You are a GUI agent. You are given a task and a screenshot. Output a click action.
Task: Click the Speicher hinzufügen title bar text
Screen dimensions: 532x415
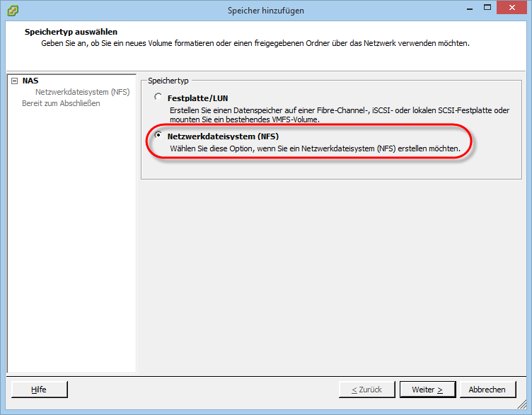click(x=265, y=10)
